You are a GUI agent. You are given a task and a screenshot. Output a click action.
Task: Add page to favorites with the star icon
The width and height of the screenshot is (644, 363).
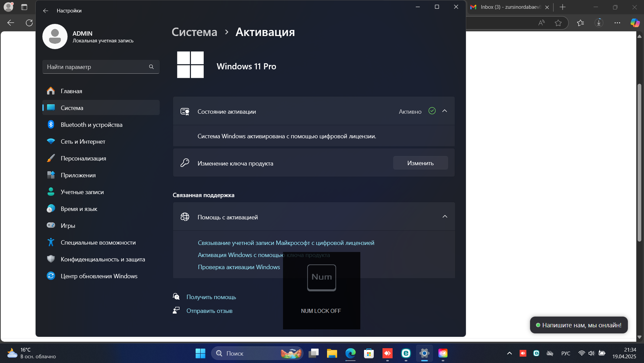pyautogui.click(x=558, y=23)
